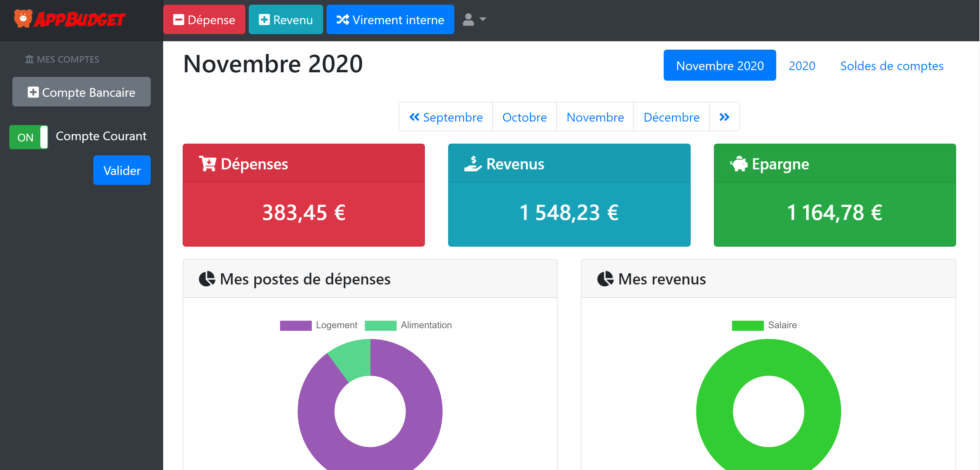Screen dimensions: 980x470
Task: Click the left double chevron for earlier months
Action: pos(415,117)
